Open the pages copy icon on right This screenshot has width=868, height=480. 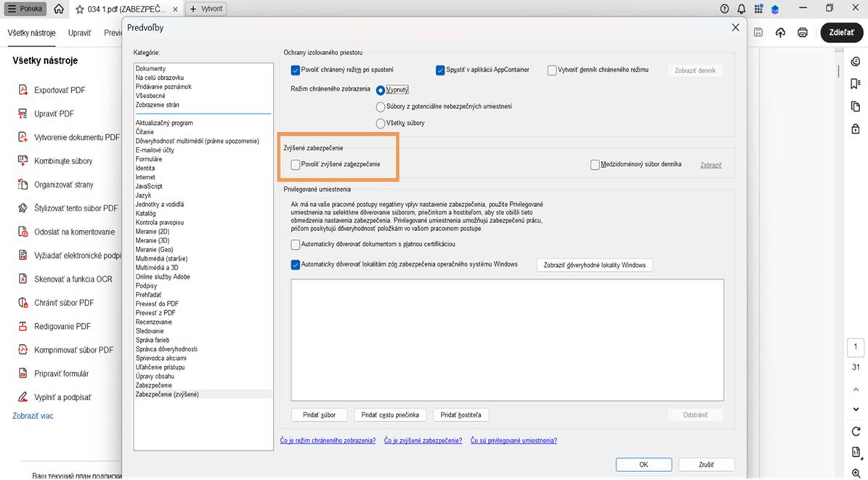[x=855, y=106]
